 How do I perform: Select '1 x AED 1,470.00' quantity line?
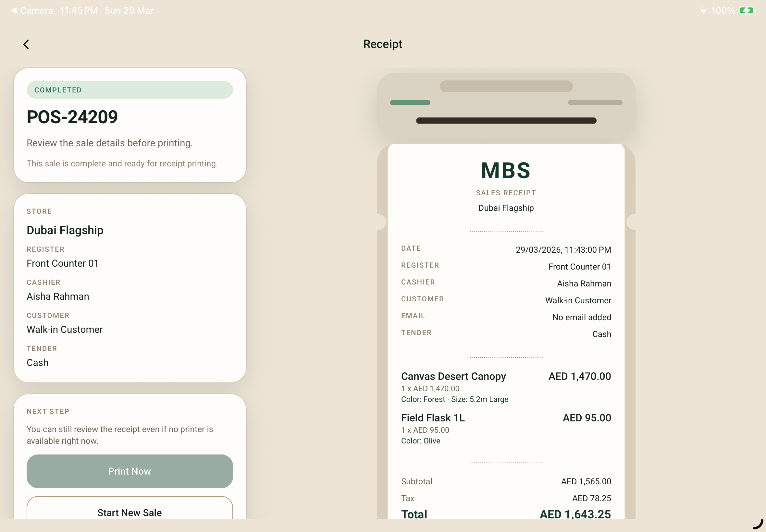[430, 388]
